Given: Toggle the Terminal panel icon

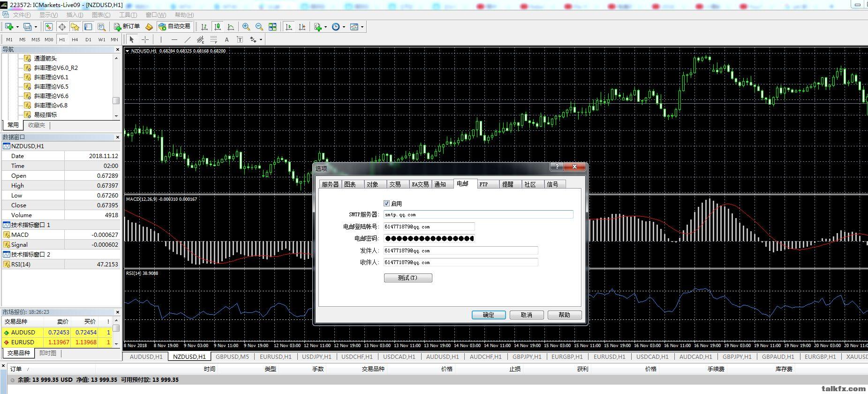Looking at the screenshot, I should tap(88, 27).
